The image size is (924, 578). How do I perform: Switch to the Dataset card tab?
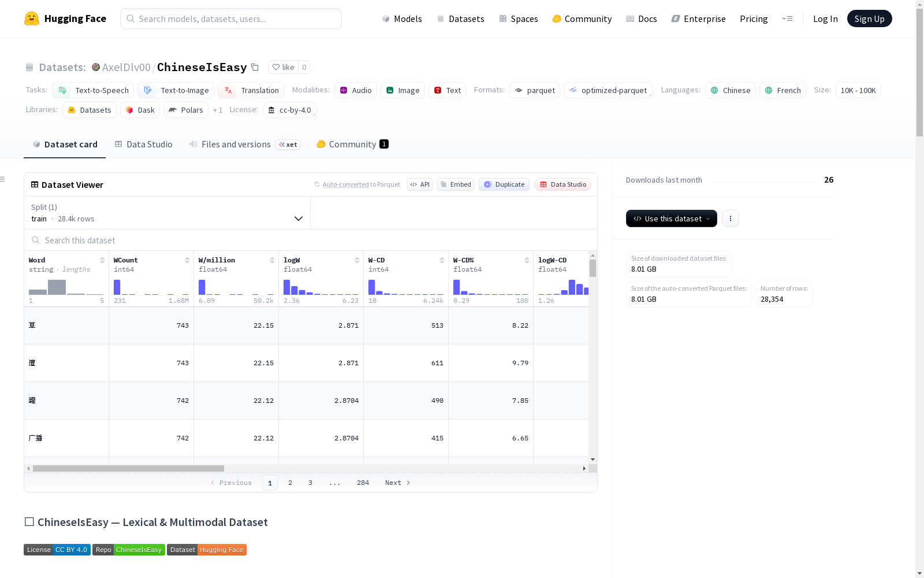pos(65,144)
